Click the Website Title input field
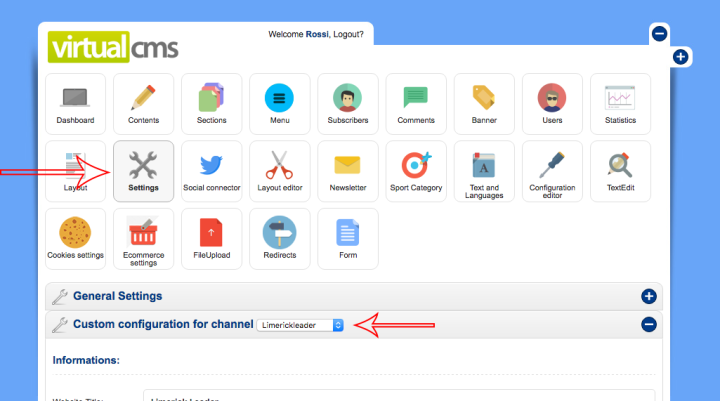This screenshot has width=720, height=401. (x=398, y=396)
